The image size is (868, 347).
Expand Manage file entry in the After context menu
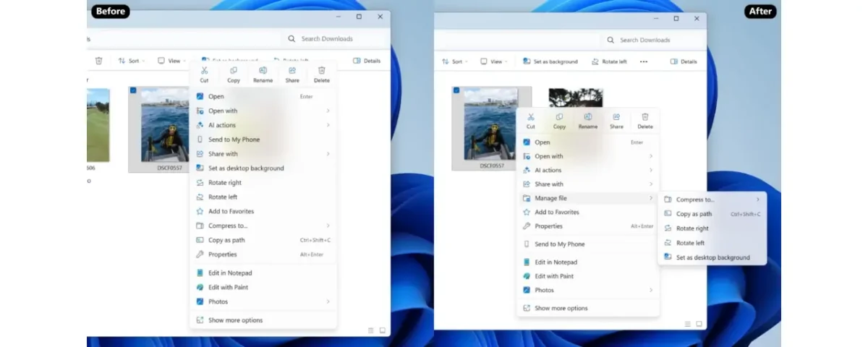[588, 198]
